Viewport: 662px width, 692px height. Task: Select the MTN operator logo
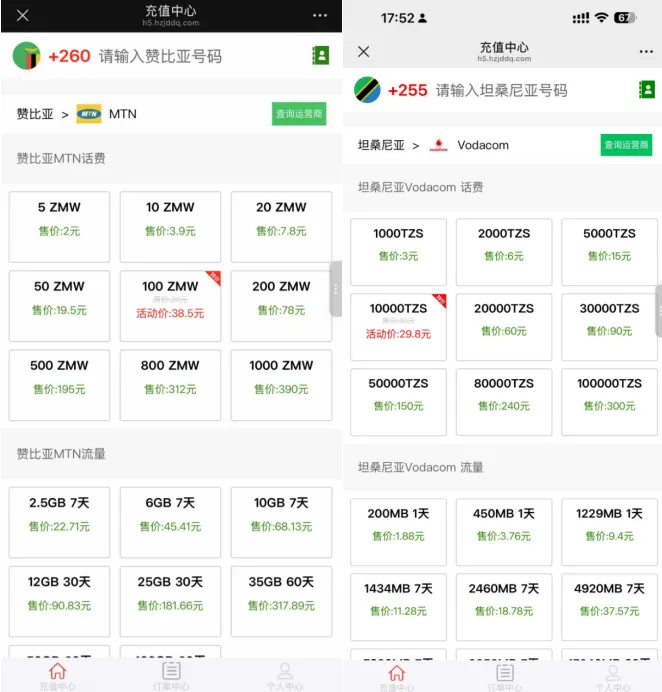tap(89, 114)
